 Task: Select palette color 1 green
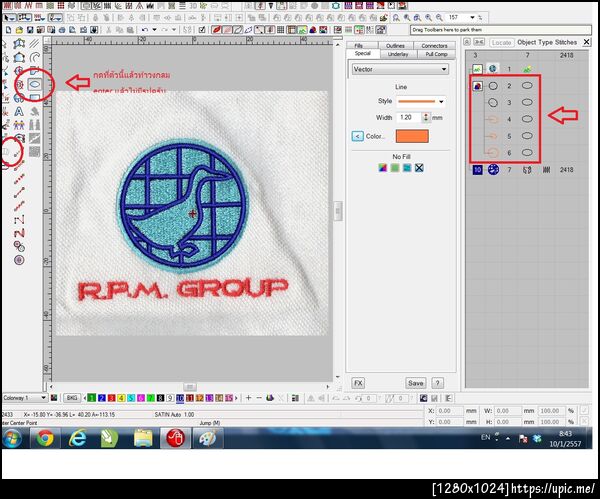click(91, 398)
